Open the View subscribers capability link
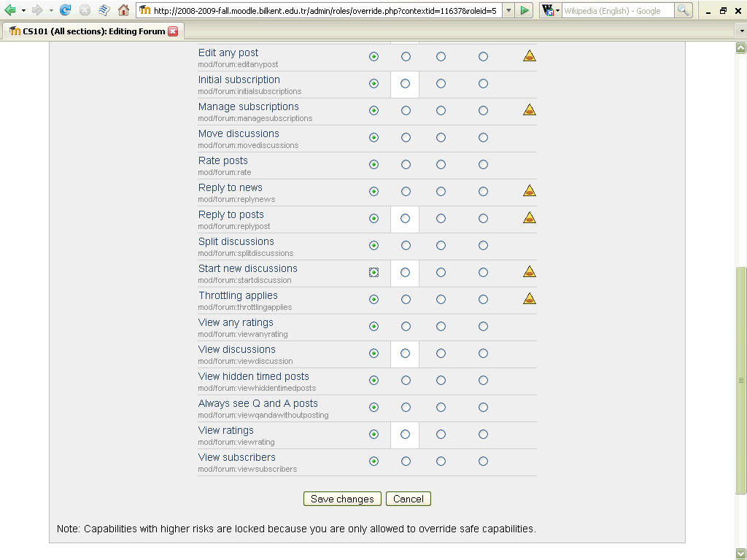747x560 pixels. 237,458
